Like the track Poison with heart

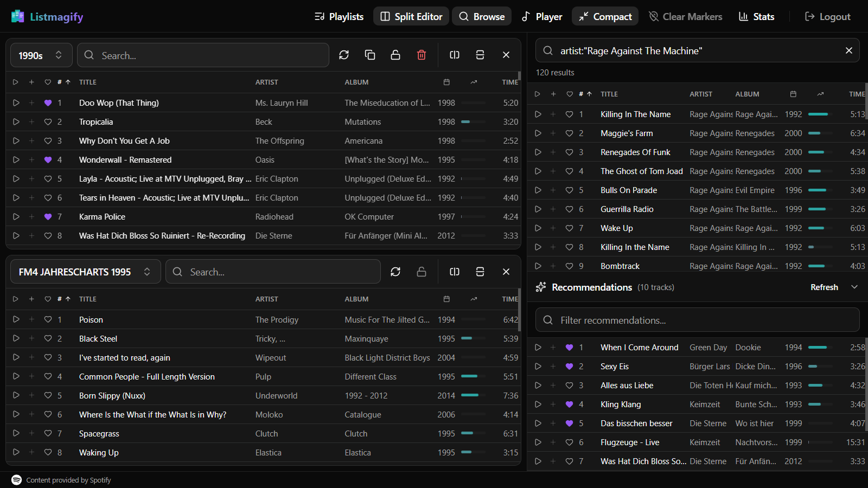[x=48, y=319]
